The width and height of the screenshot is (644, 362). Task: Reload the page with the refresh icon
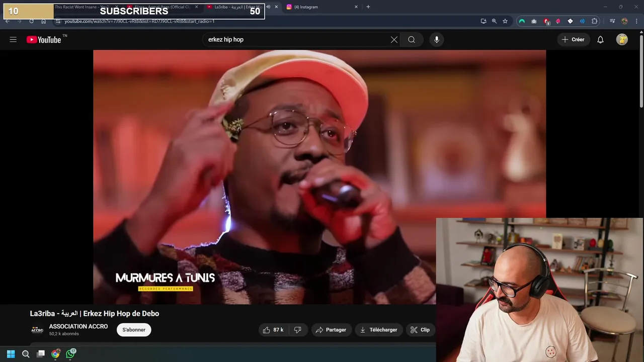click(31, 21)
